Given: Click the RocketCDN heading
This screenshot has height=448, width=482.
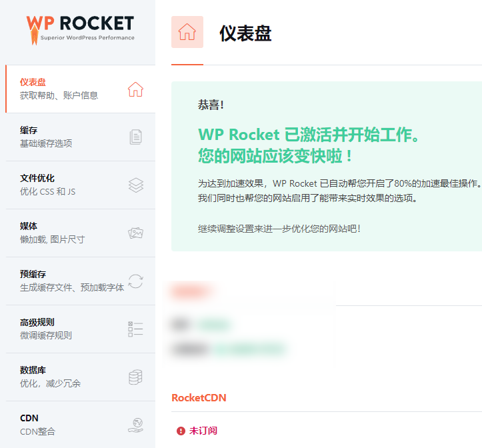Looking at the screenshot, I should (199, 398).
